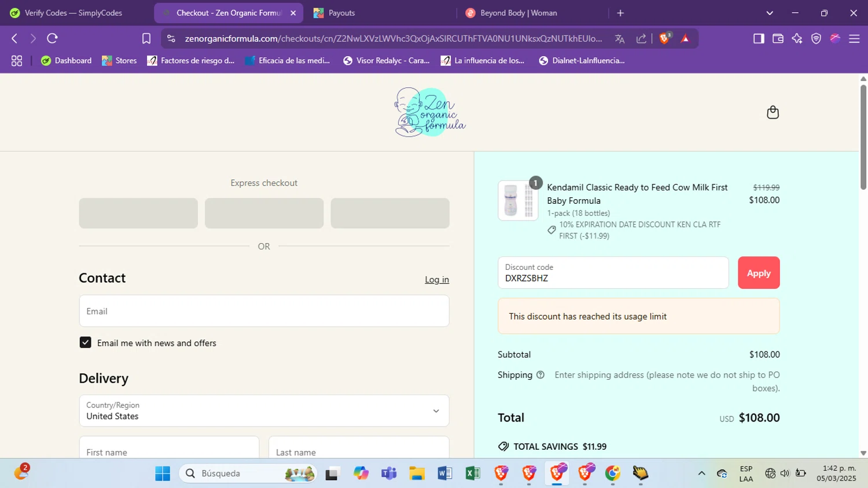Click the middle Express checkout button
Screen dimensions: 868x488
pyautogui.click(x=264, y=213)
